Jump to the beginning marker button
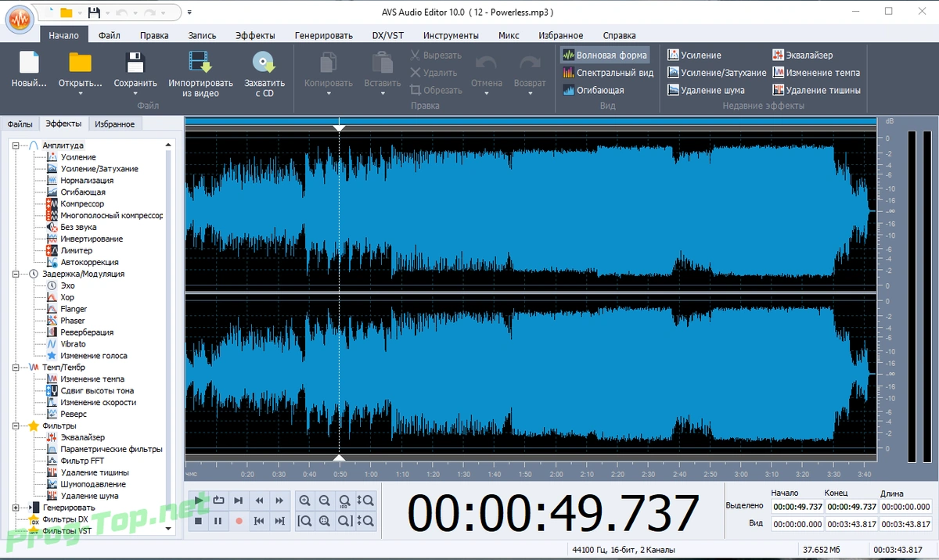Viewport: 939px width, 560px height. [x=259, y=521]
